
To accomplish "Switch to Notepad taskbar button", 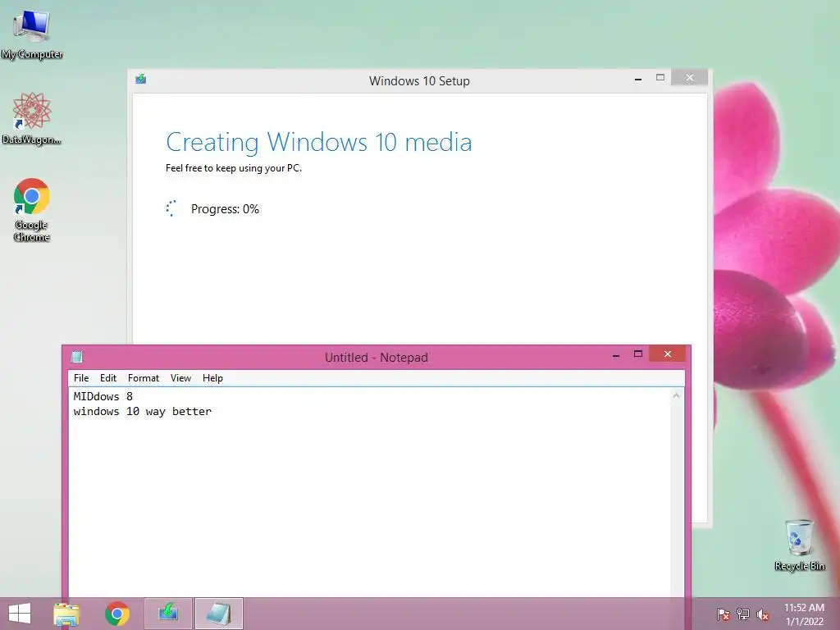I will pyautogui.click(x=218, y=614).
